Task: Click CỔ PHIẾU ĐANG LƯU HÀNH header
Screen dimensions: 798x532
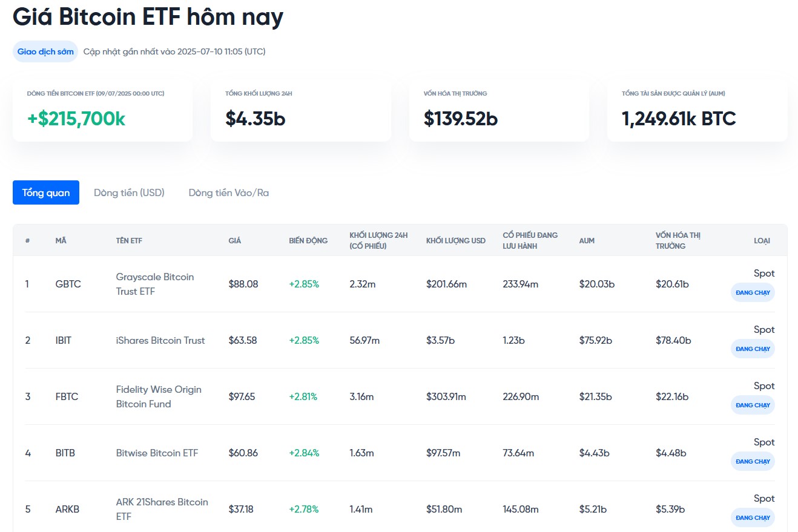Action: (530, 240)
